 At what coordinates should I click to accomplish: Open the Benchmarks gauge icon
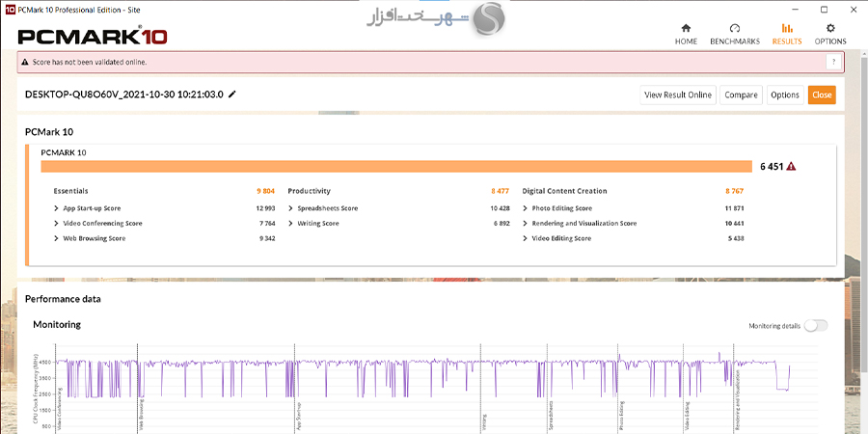(734, 29)
